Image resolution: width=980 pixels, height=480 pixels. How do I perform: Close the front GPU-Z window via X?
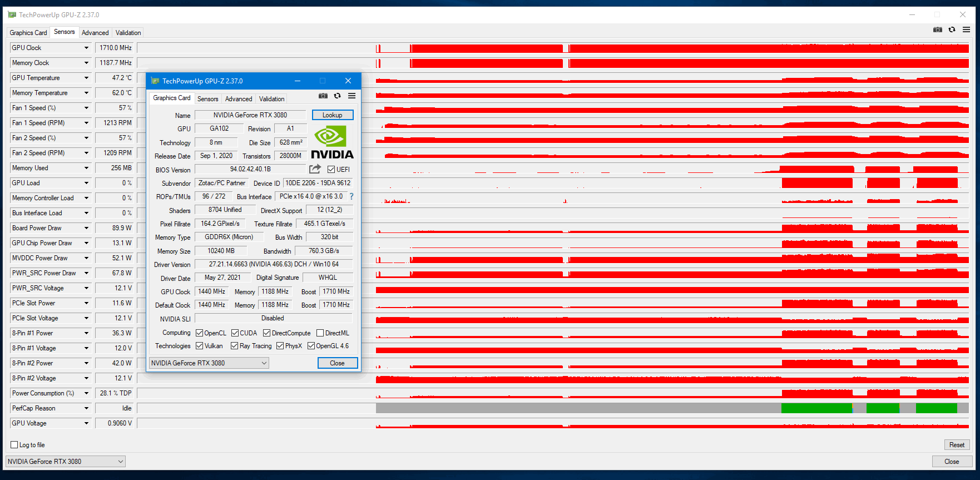[x=348, y=81]
